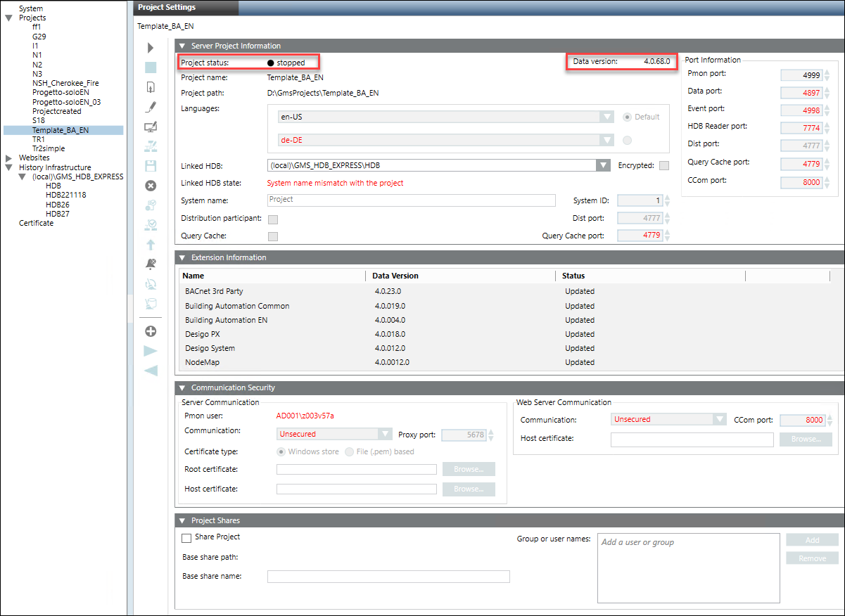845x616 pixels.
Task: Open the Linked HDB dropdown
Action: [602, 165]
